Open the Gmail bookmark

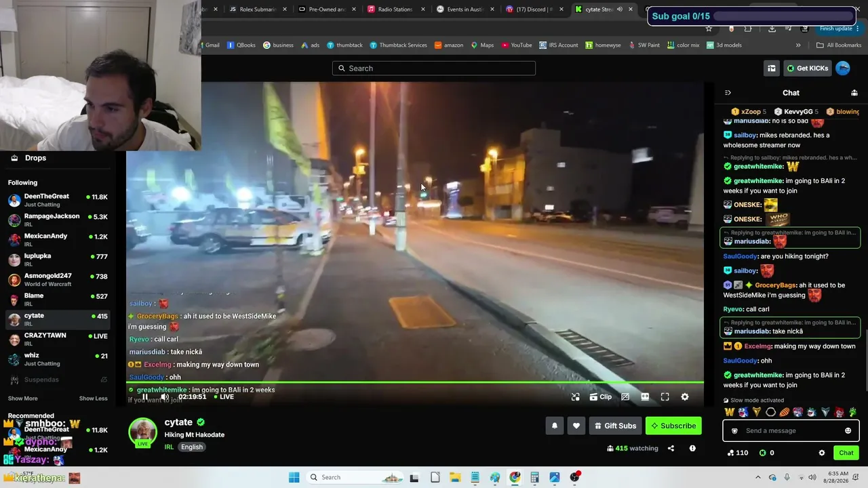coord(210,45)
